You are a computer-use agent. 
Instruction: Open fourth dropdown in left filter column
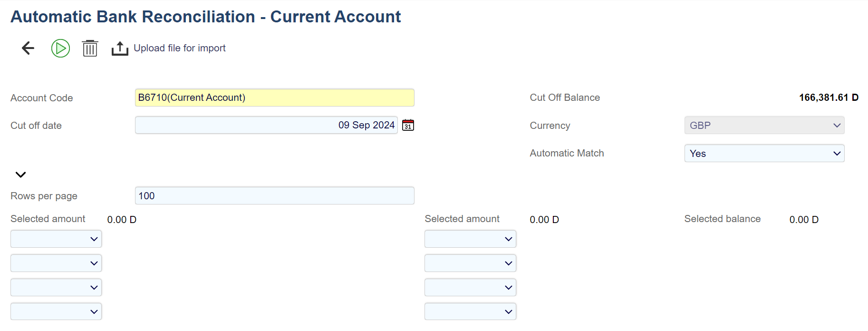[x=56, y=312]
